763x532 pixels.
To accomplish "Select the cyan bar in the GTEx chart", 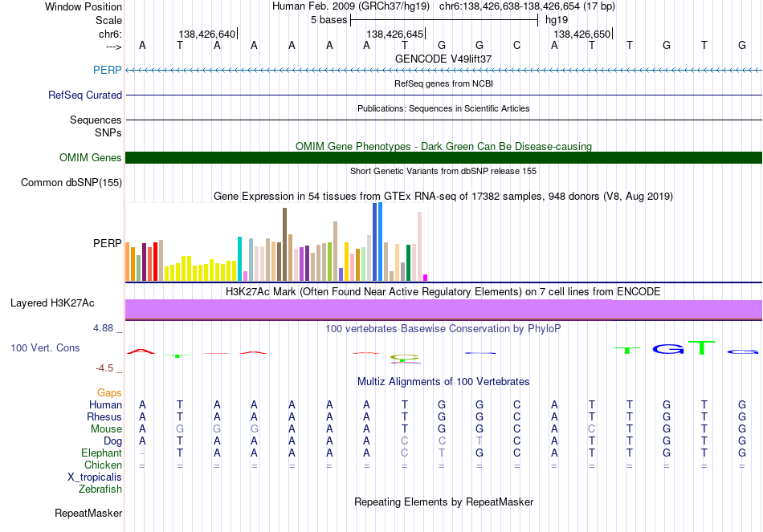I will coord(239,258).
